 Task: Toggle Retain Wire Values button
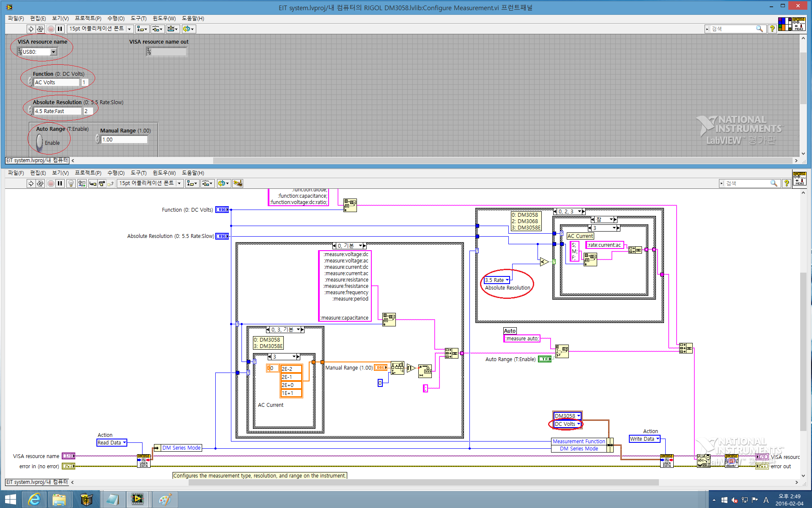pos(82,183)
